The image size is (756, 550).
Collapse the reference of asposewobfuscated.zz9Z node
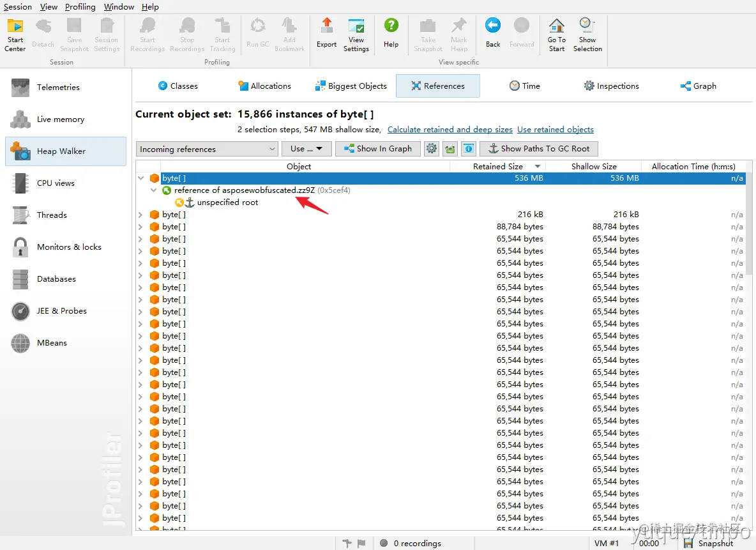click(x=153, y=190)
